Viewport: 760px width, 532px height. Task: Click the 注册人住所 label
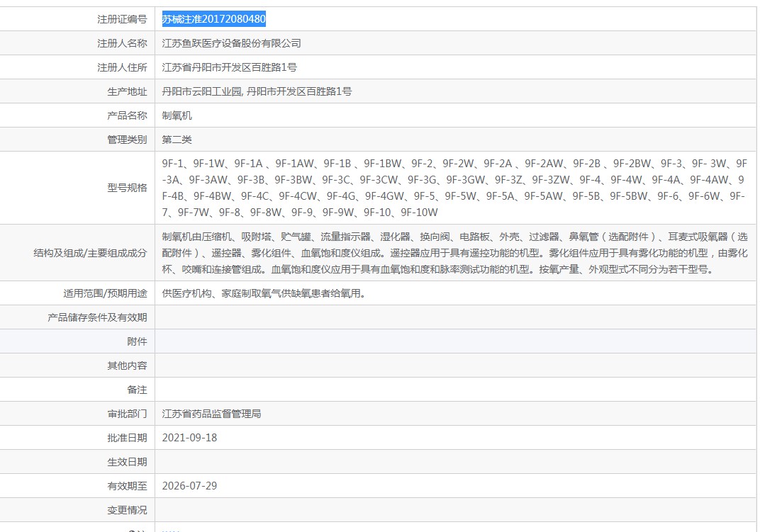coord(122,67)
